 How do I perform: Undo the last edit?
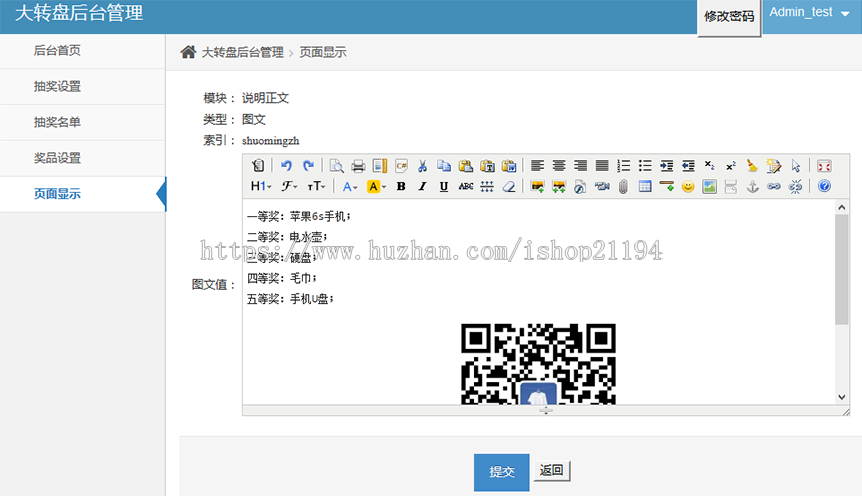coord(286,166)
